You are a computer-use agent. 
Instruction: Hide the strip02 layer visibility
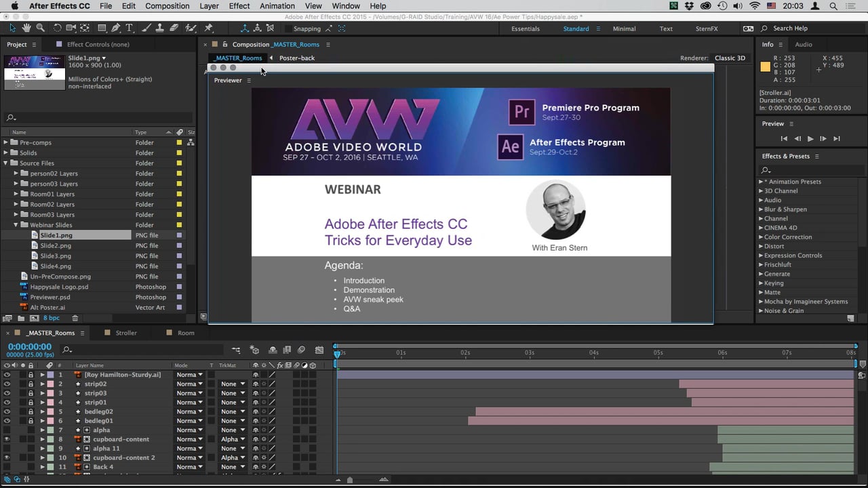tap(7, 384)
